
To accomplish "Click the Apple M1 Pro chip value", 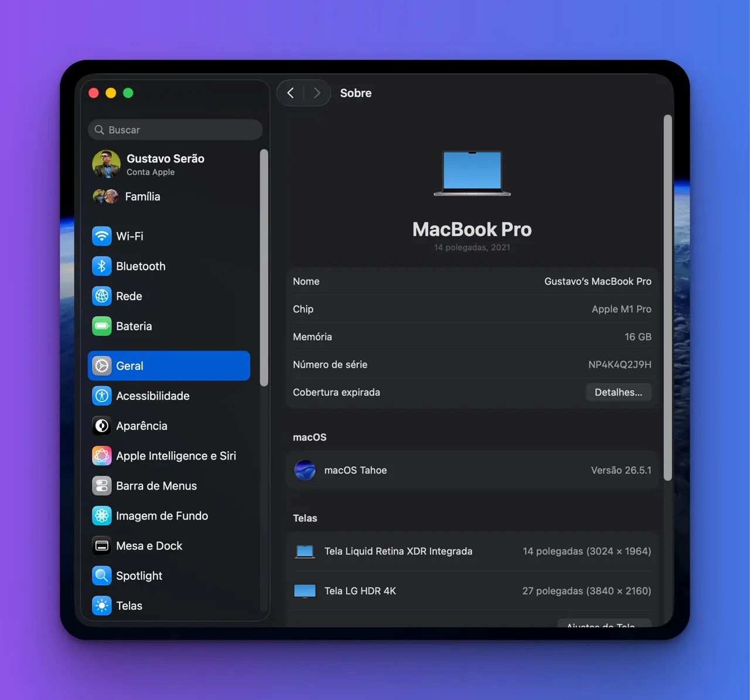I will click(x=621, y=309).
